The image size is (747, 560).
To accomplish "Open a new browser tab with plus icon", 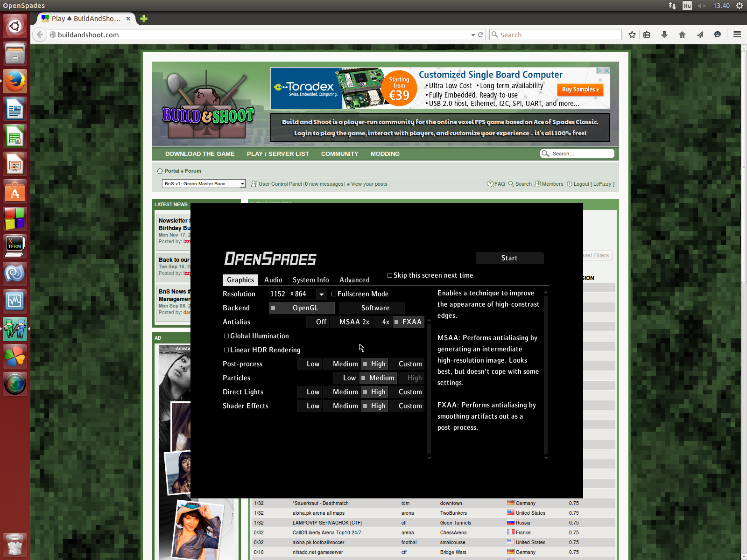I will click(144, 19).
